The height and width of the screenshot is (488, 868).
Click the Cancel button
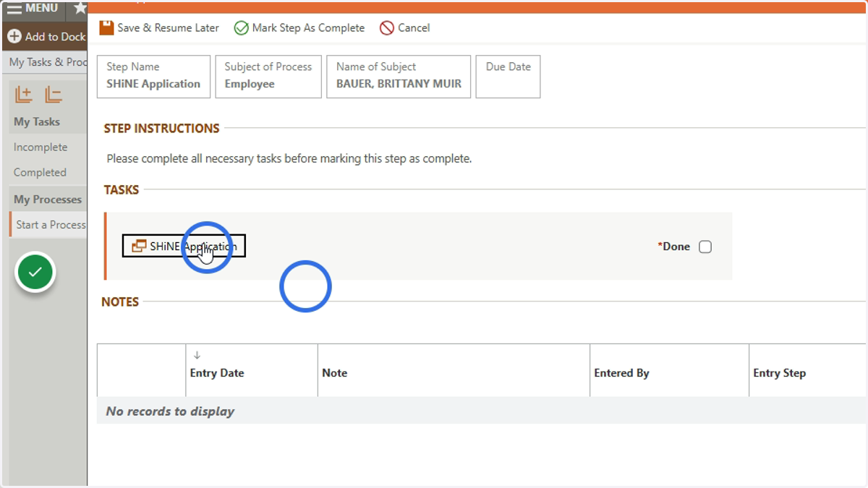coord(405,28)
